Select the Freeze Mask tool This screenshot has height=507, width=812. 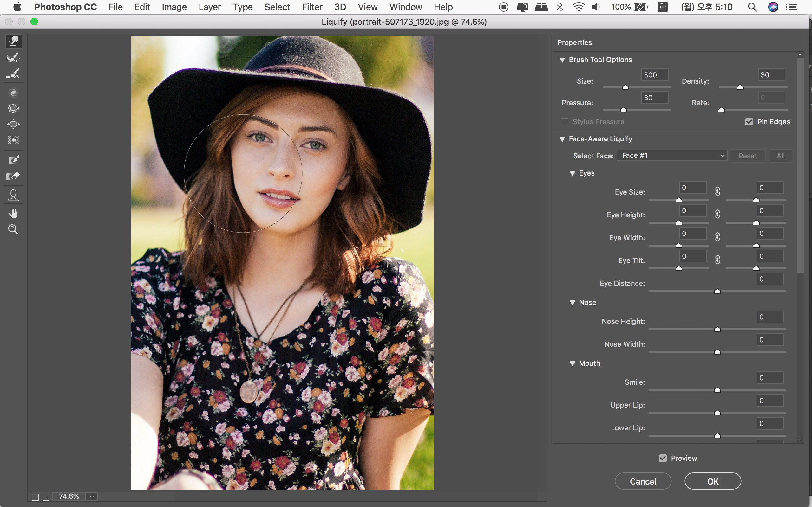(13, 160)
